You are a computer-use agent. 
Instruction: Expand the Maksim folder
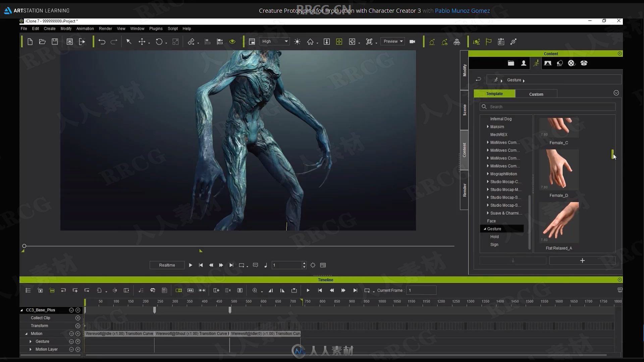488,127
